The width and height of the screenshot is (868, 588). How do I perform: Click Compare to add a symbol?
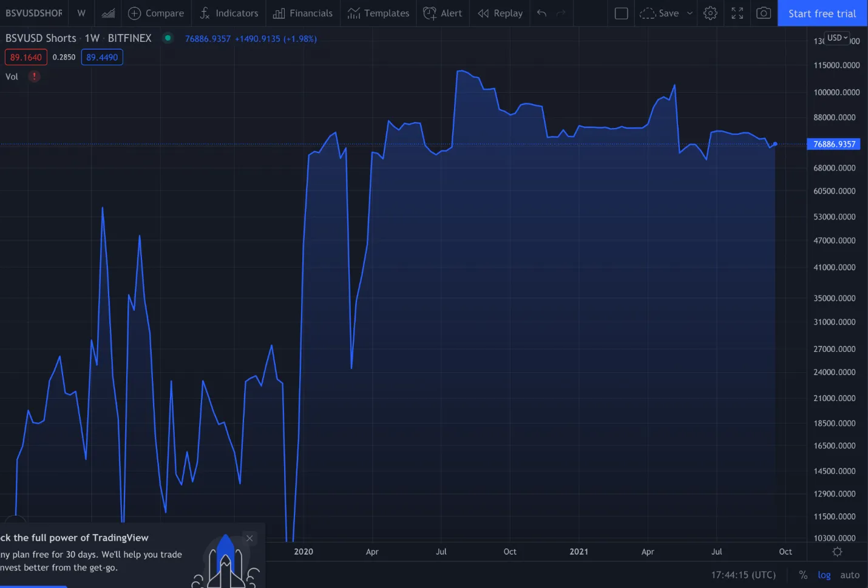tap(156, 13)
